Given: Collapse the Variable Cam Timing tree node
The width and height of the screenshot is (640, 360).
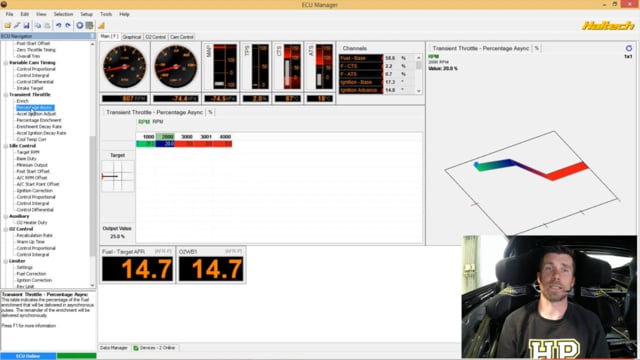Looking at the screenshot, I should [x=6, y=63].
